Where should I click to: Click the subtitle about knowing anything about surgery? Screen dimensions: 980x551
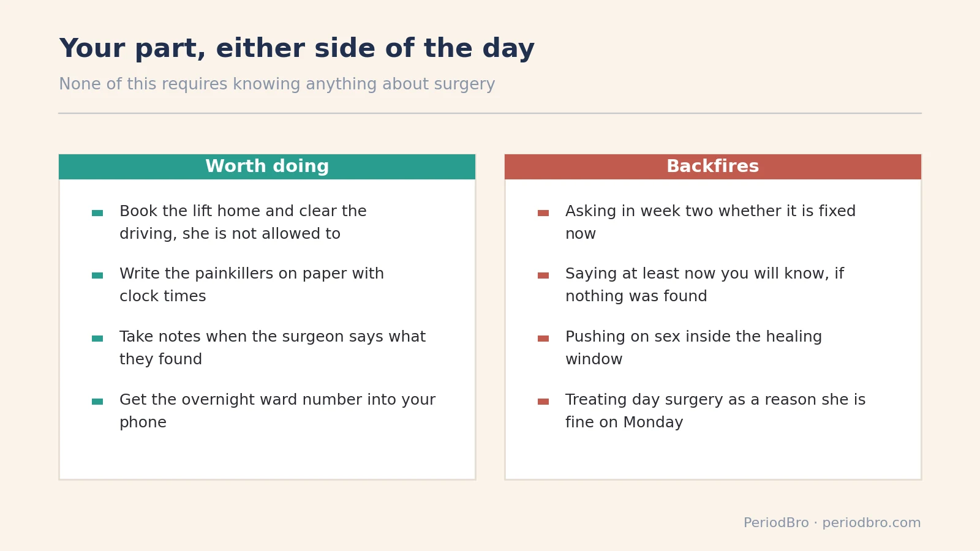coord(277,84)
